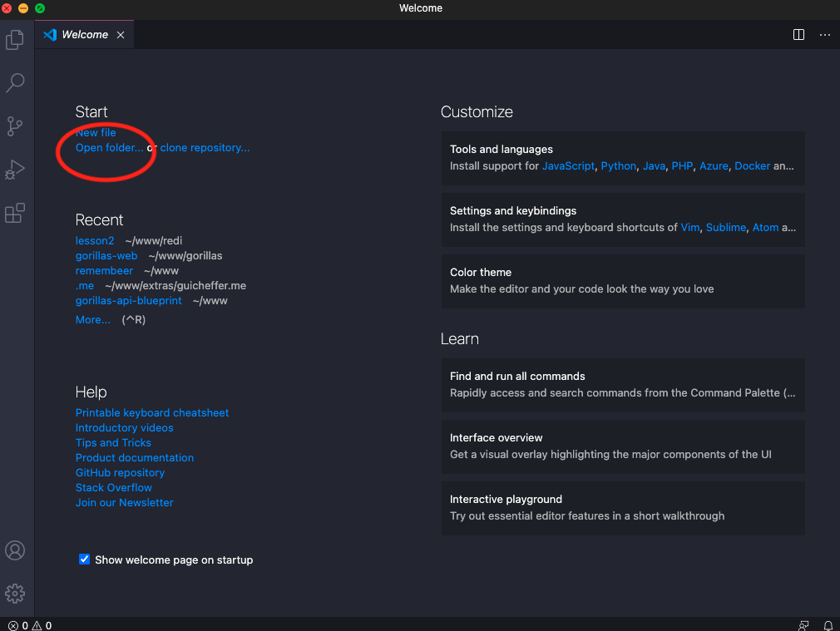Close the Welcome tab
The image size is (840, 631).
click(121, 35)
